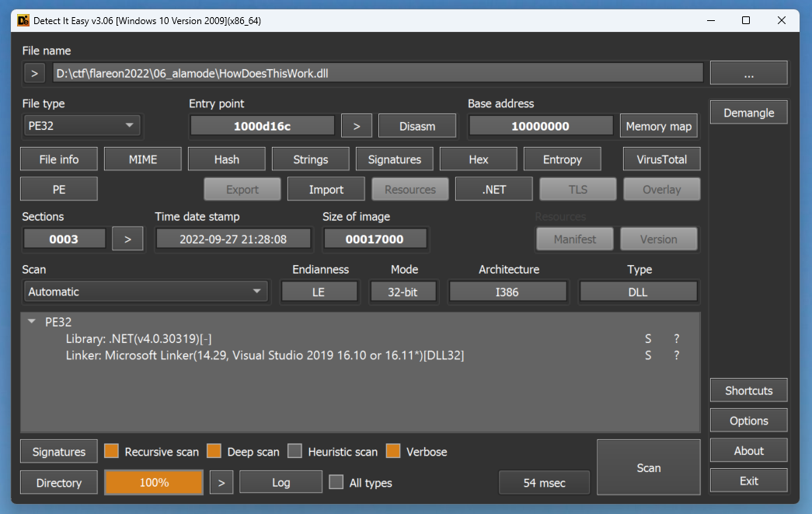Click the 100% scan progress bar
Viewport: 812px width, 514px height.
coord(154,483)
